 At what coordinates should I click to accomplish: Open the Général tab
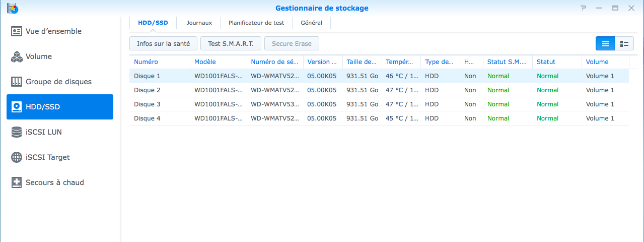pos(311,23)
